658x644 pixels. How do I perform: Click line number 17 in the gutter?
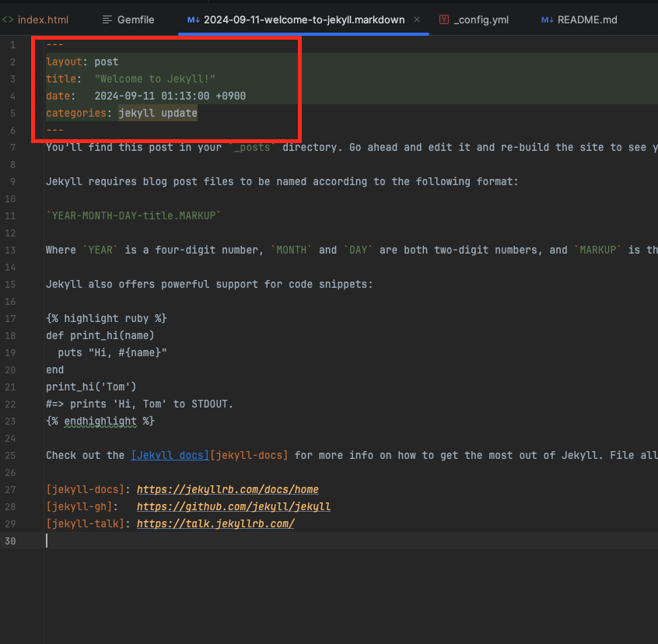coord(10,318)
